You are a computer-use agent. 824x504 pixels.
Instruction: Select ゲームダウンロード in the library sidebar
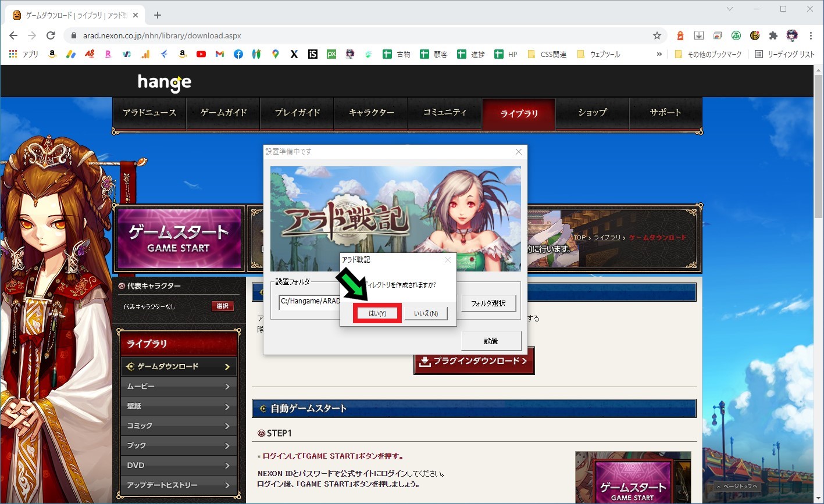179,367
